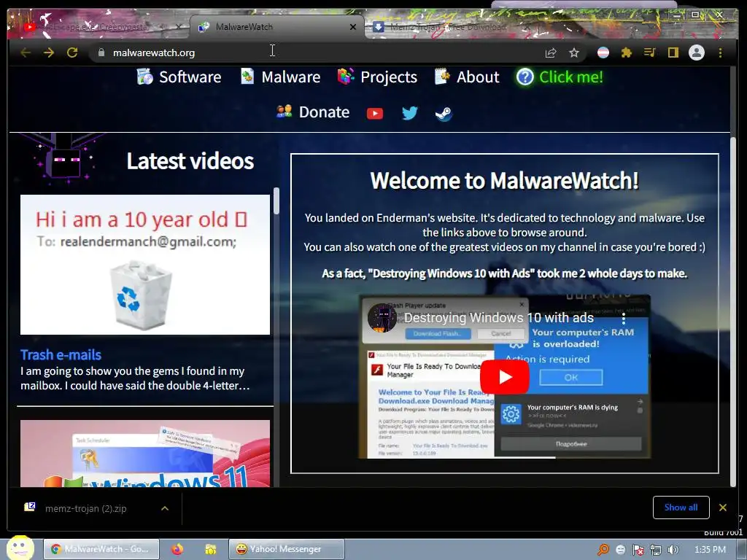Click striped extension icon in toolbar

click(x=603, y=52)
